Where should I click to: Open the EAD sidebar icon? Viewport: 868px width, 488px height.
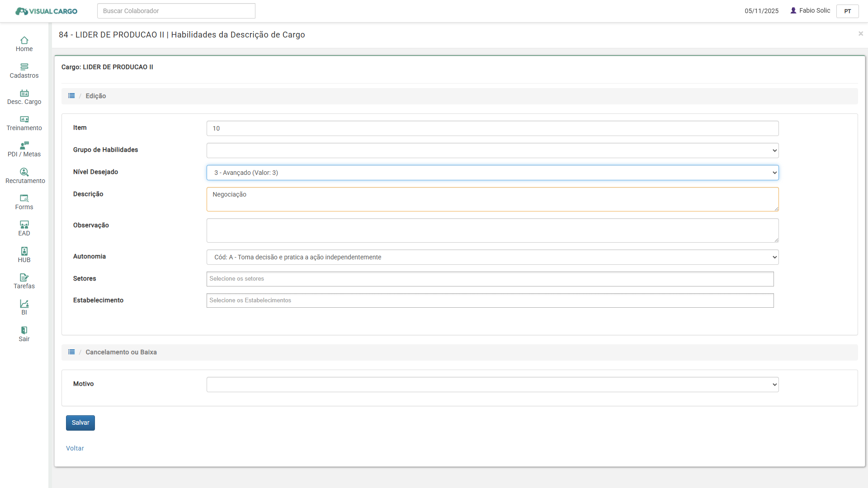(24, 225)
